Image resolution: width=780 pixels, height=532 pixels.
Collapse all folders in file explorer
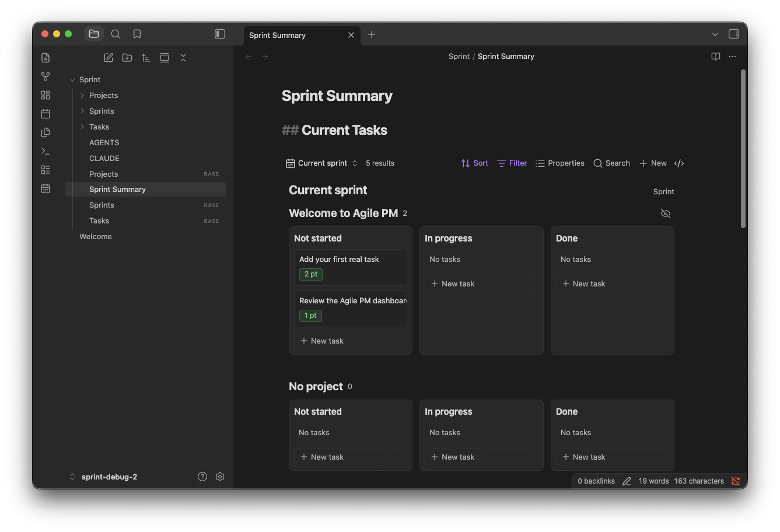coord(183,58)
